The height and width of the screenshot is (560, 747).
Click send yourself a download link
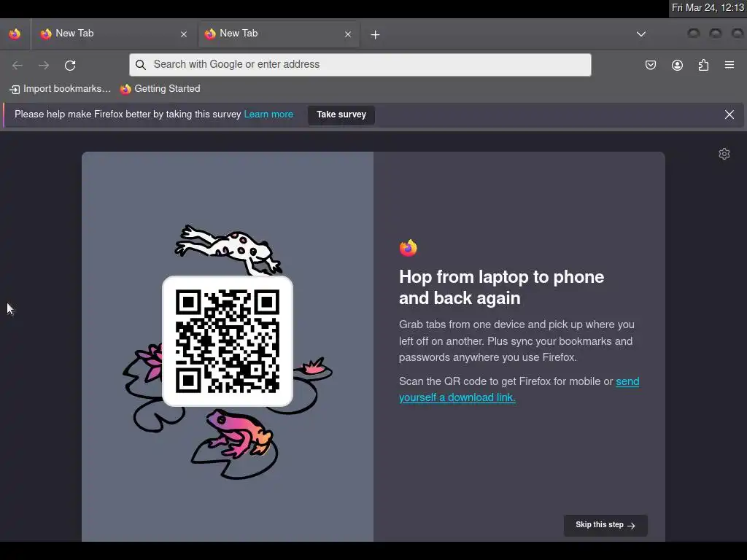click(x=519, y=389)
